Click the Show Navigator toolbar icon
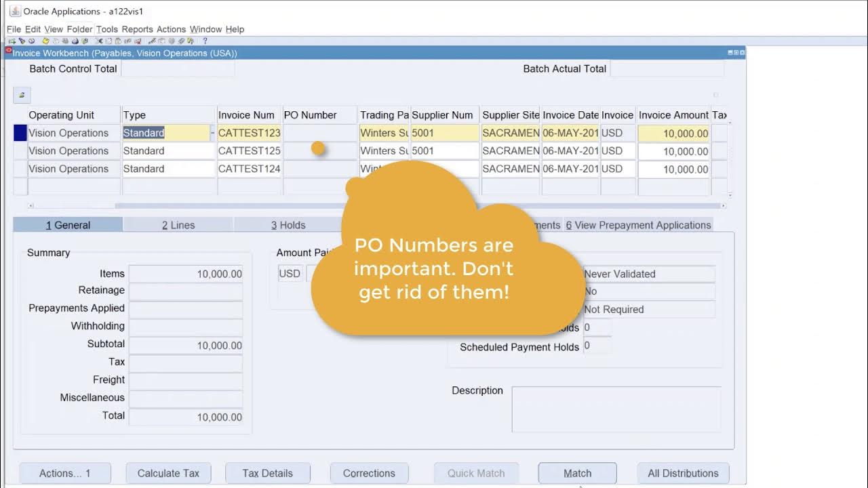Image resolution: width=868 pixels, height=488 pixels. pyautogui.click(x=31, y=41)
